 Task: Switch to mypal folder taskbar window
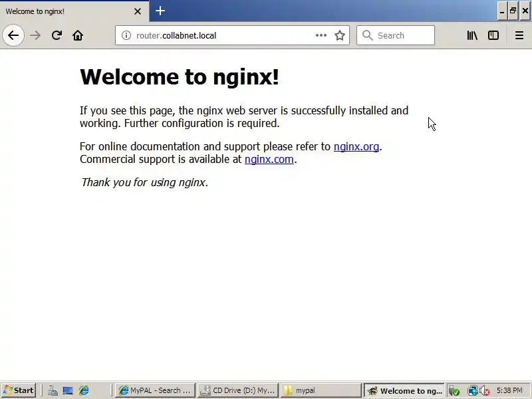tap(321, 390)
